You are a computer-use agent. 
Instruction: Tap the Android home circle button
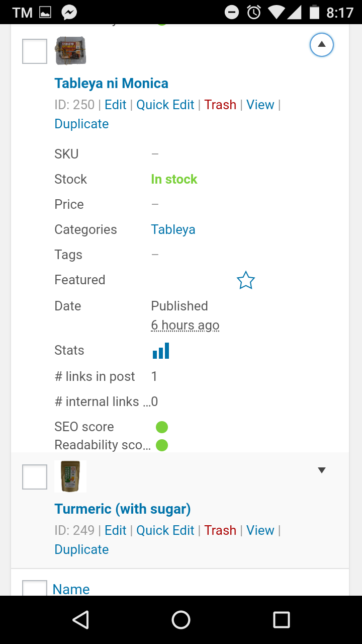(181, 620)
